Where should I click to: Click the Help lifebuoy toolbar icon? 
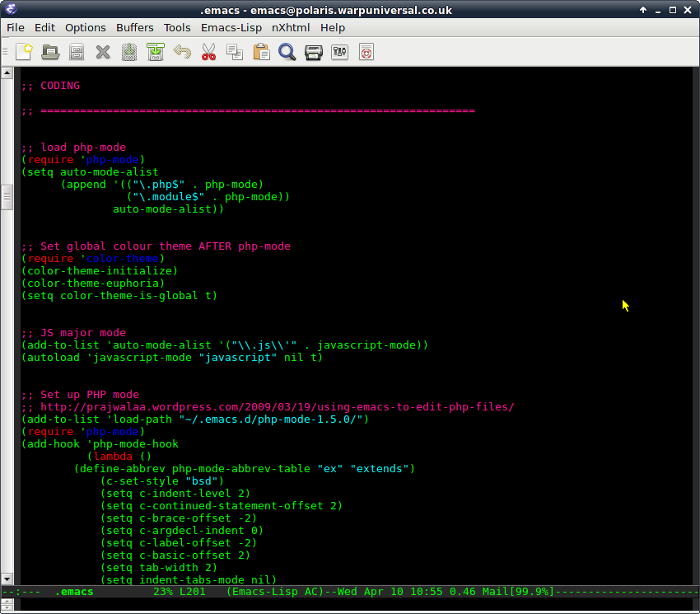[x=366, y=52]
